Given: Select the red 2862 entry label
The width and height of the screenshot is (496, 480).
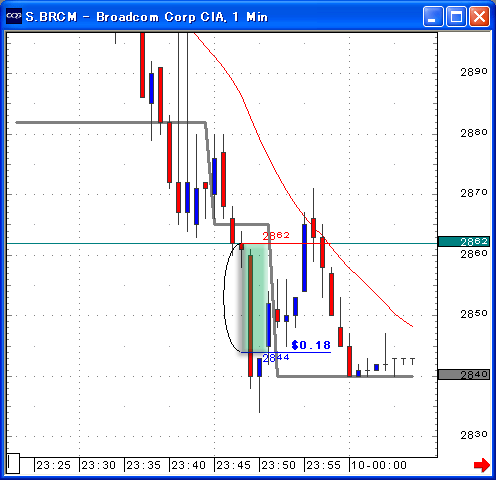Looking at the screenshot, I should point(276,235).
